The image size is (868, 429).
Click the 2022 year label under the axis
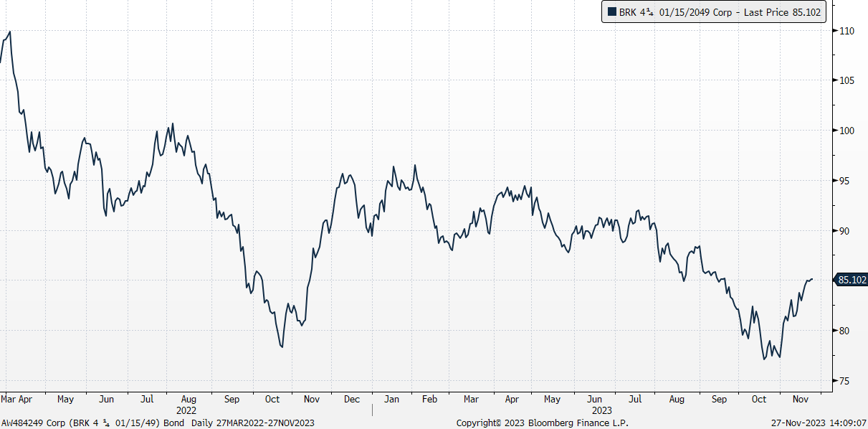(x=186, y=410)
